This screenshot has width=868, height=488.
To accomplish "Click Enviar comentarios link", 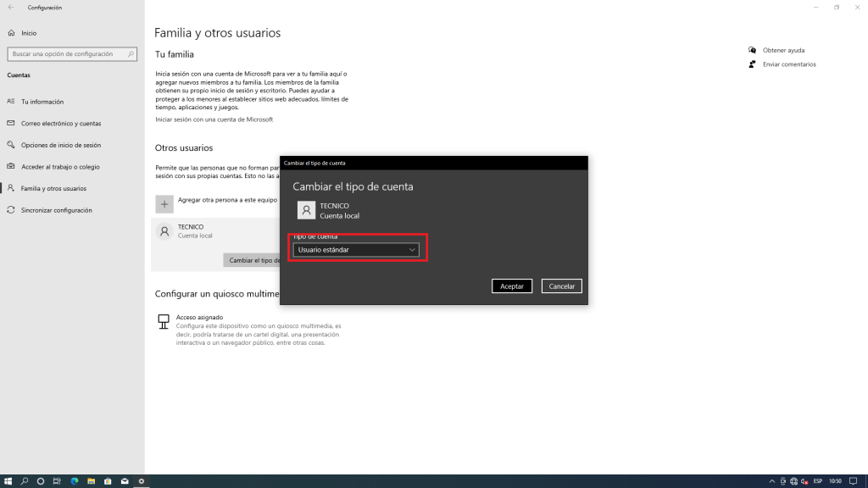I will pos(788,64).
